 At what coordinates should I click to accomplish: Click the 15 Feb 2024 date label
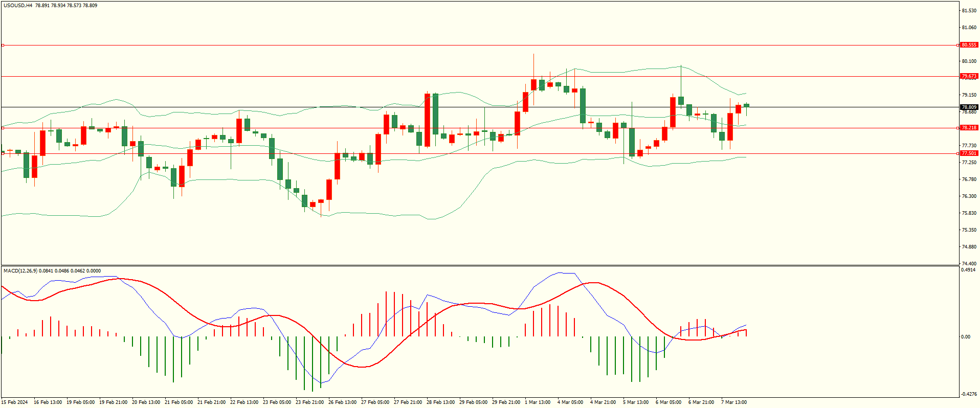tap(14, 402)
